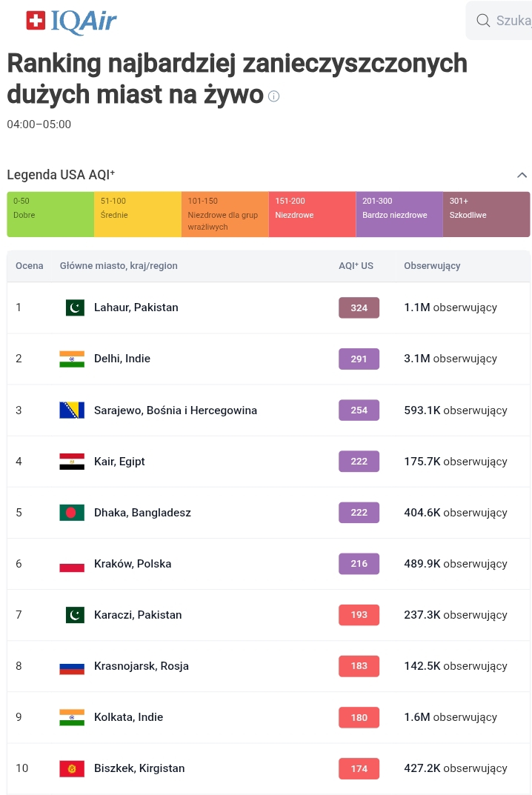Open the Delhi, Indie city link

[x=122, y=359]
